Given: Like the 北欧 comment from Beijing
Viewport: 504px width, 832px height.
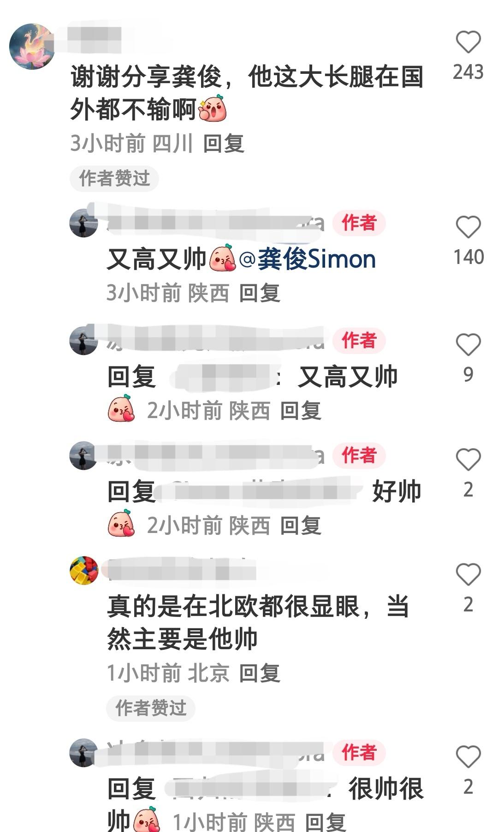Looking at the screenshot, I should (x=468, y=574).
